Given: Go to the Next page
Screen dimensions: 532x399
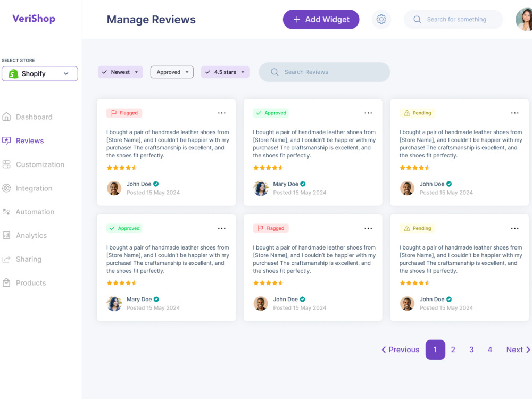Looking at the screenshot, I should point(518,350).
